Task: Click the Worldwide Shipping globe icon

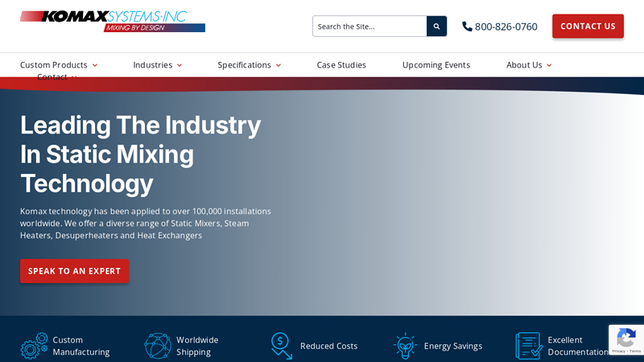Action: 158,346
